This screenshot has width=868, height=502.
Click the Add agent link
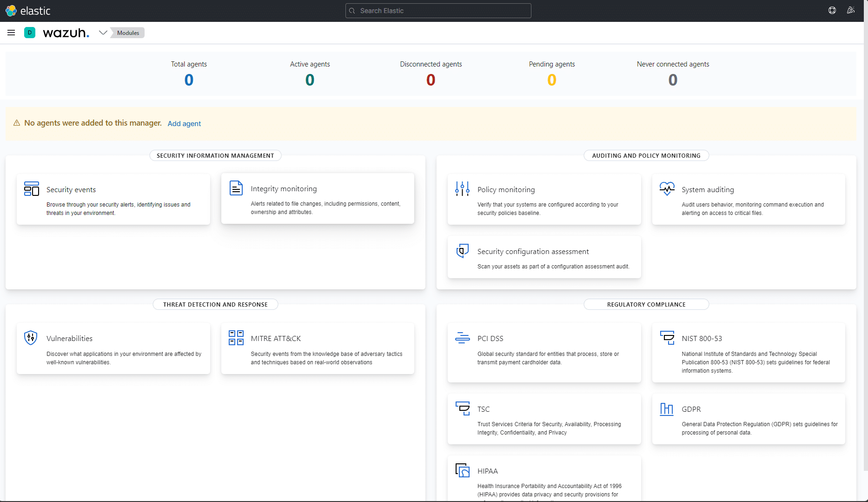(x=184, y=123)
